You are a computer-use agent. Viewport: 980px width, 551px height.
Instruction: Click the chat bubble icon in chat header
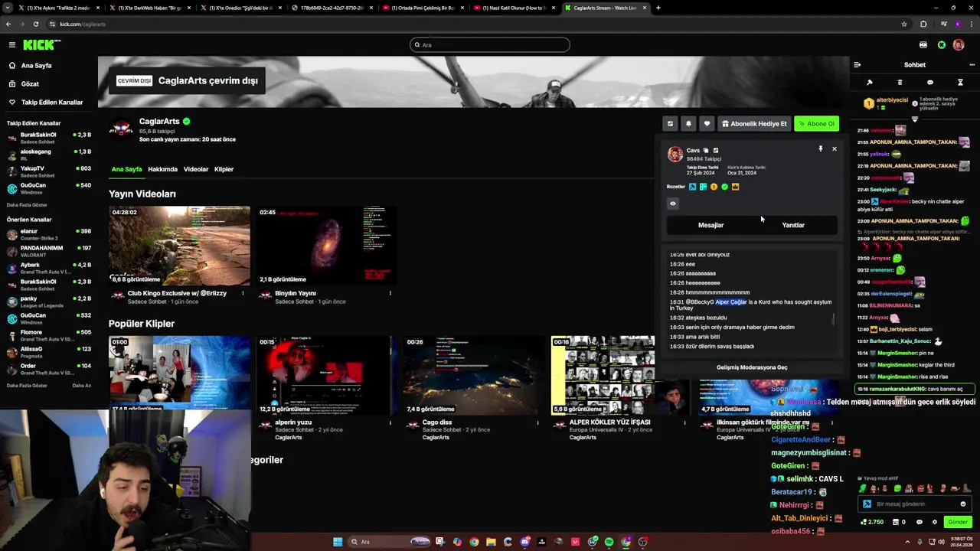click(930, 83)
